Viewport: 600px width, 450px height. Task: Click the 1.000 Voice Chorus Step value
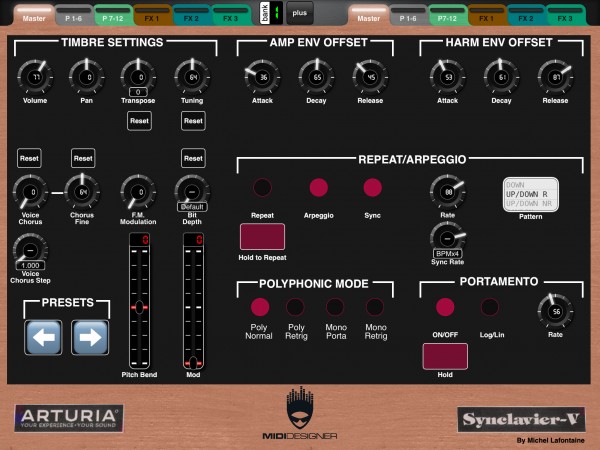[30, 265]
